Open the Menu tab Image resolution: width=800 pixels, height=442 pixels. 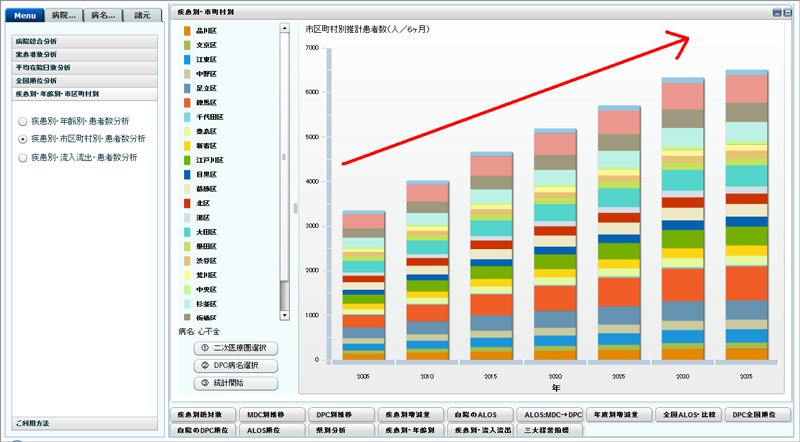[x=25, y=15]
